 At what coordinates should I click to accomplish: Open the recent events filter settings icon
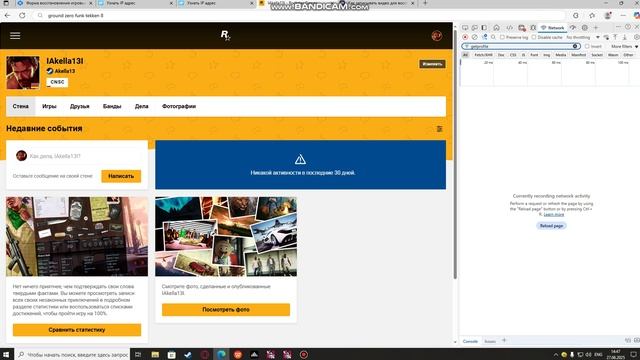pos(439,129)
